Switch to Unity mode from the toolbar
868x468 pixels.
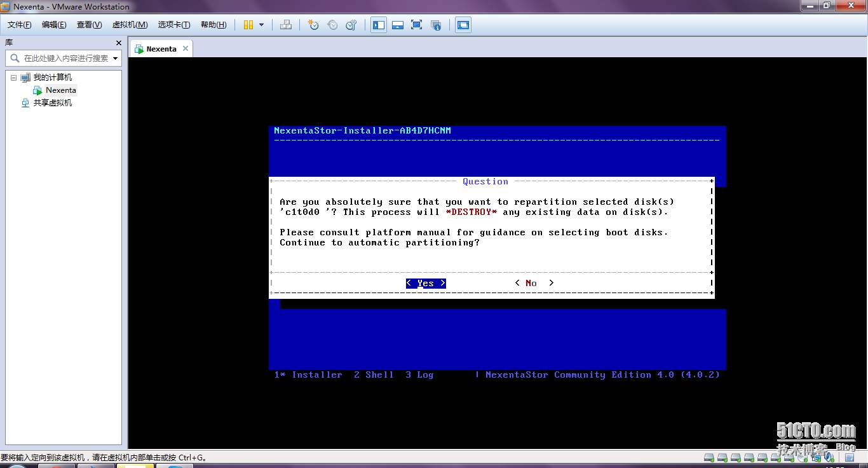[436, 25]
